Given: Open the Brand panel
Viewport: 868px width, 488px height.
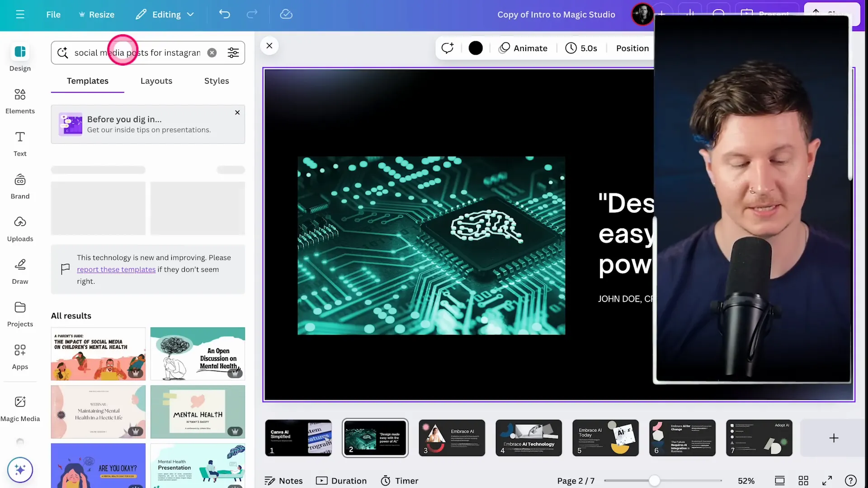Looking at the screenshot, I should 20,186.
